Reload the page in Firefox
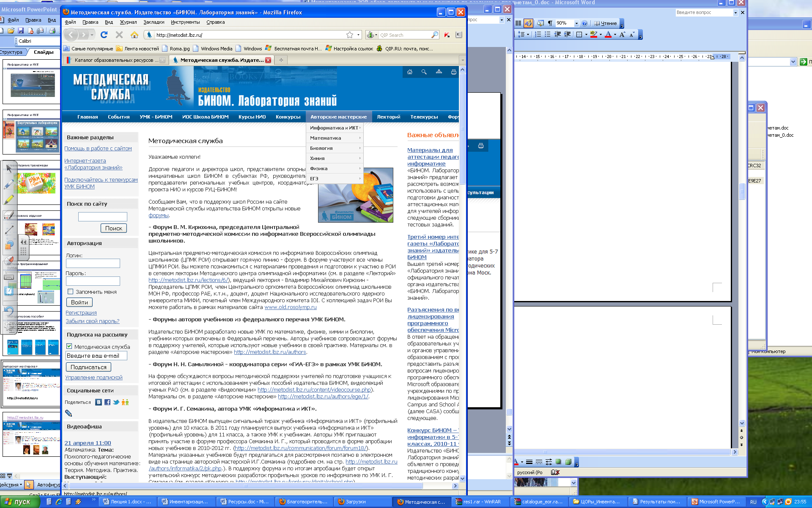This screenshot has width=812, height=508. click(x=104, y=35)
